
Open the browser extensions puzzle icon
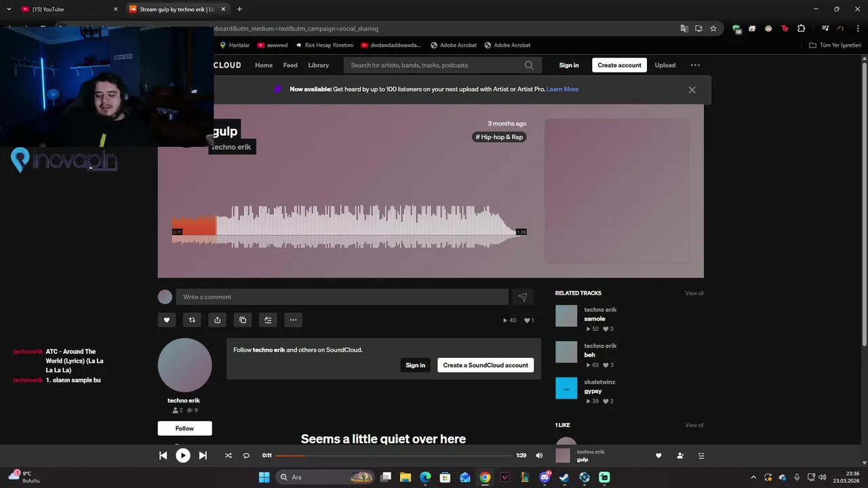(801, 28)
